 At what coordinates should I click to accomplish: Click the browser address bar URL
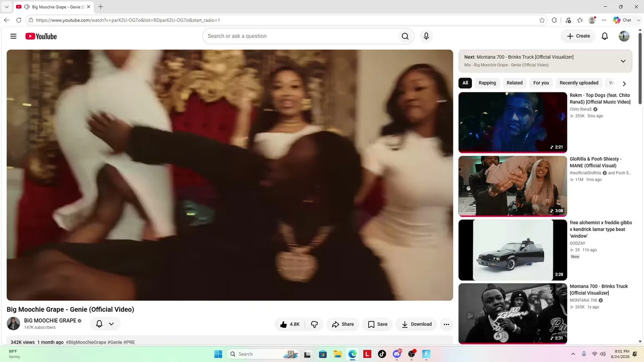click(128, 20)
